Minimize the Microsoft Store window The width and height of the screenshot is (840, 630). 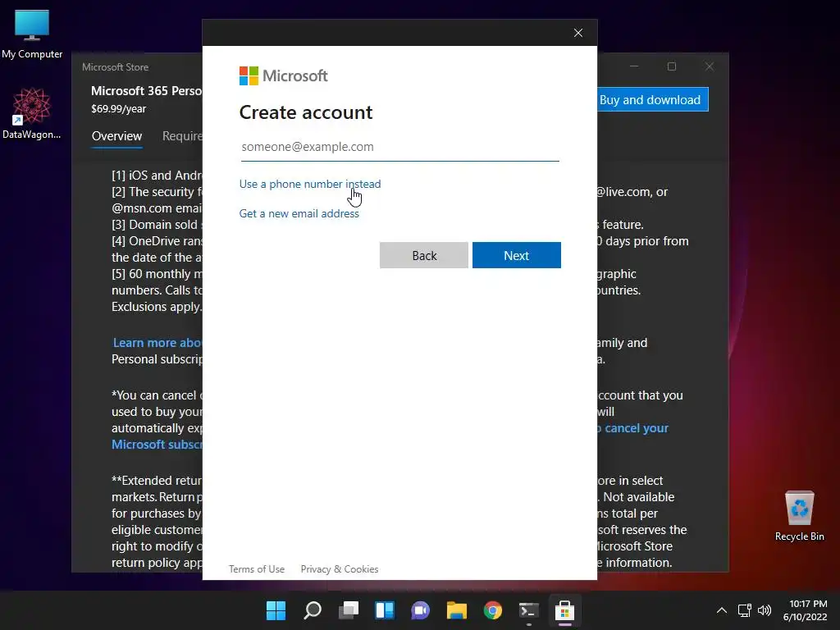coord(634,66)
